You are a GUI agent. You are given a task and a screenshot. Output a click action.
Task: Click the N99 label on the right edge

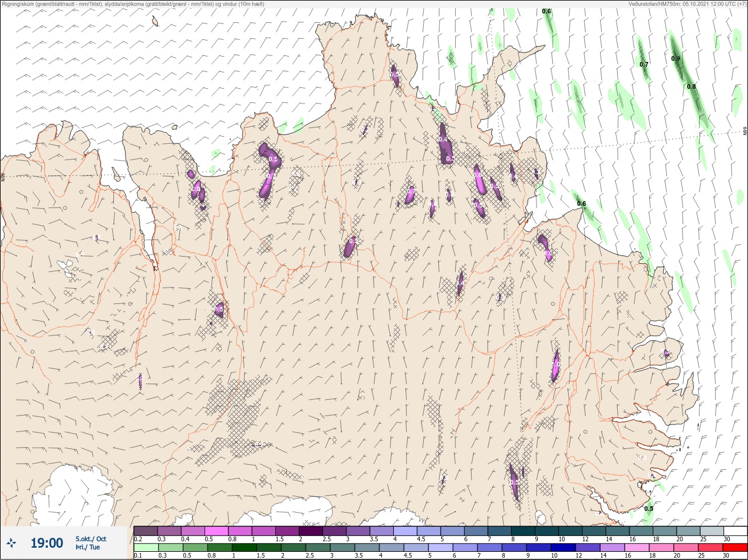(745, 132)
